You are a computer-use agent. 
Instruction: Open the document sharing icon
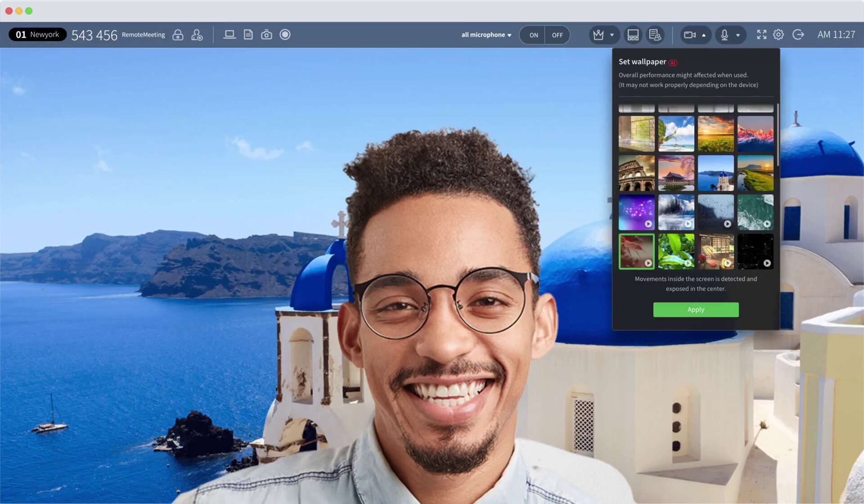[248, 35]
